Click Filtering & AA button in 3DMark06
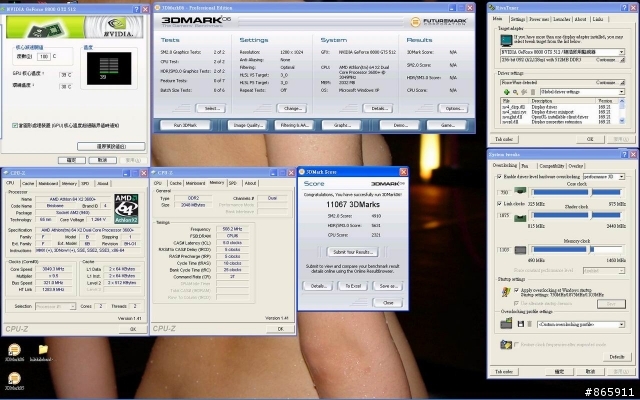This screenshot has width=640, height=400. point(294,125)
